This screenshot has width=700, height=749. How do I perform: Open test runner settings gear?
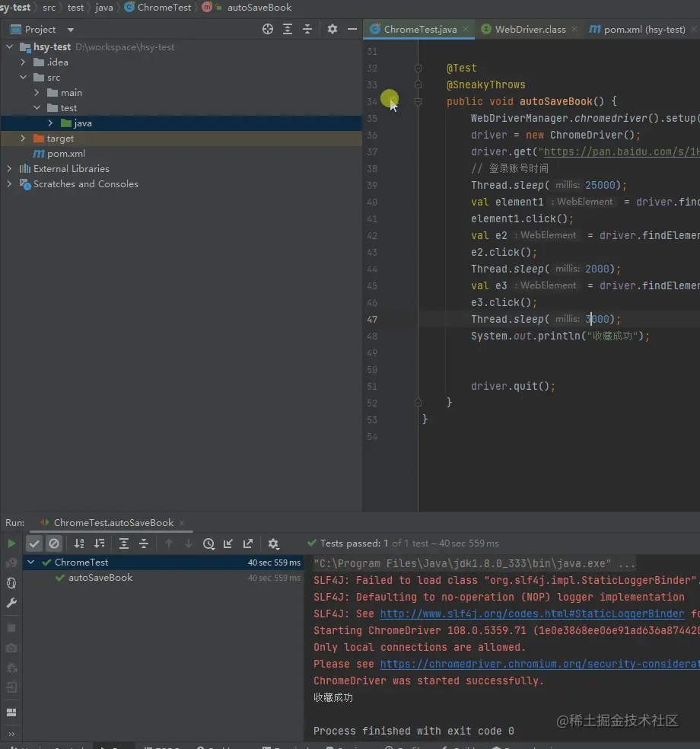point(274,543)
